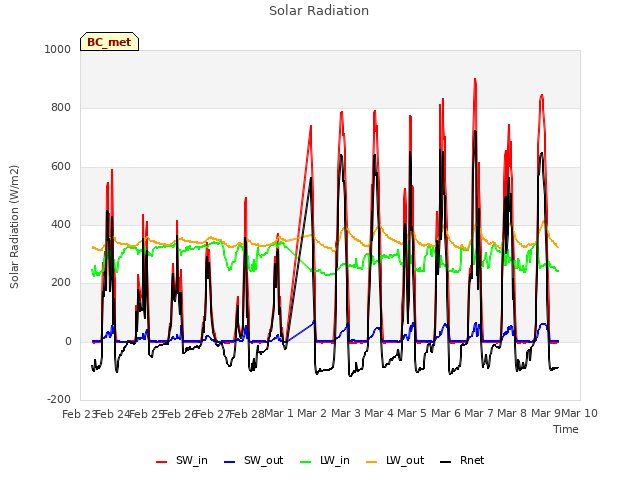Toggle SW_out series via legend label

pyautogui.click(x=263, y=460)
